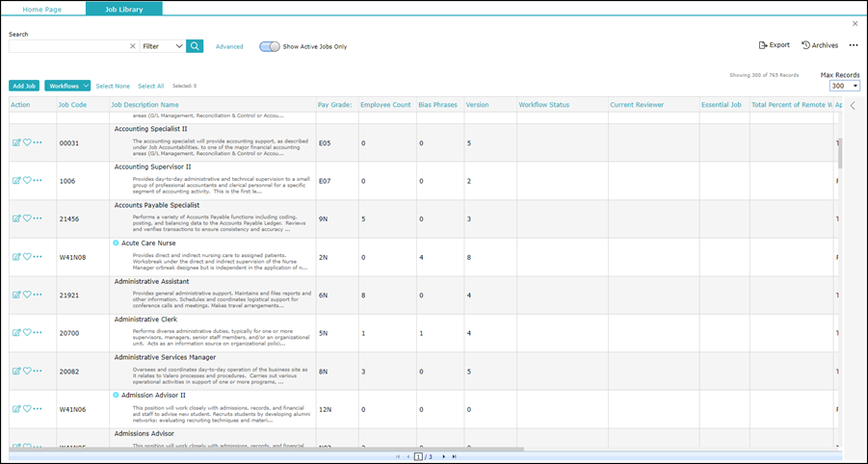Open the Advanced search link

[229, 46]
